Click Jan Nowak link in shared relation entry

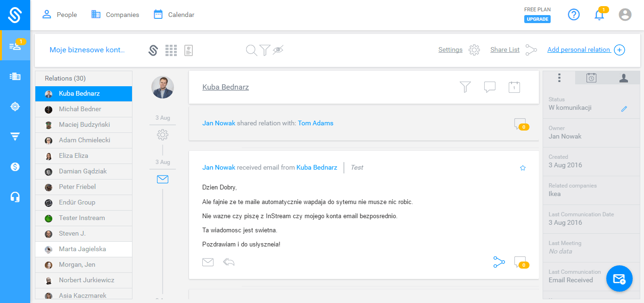219,123
